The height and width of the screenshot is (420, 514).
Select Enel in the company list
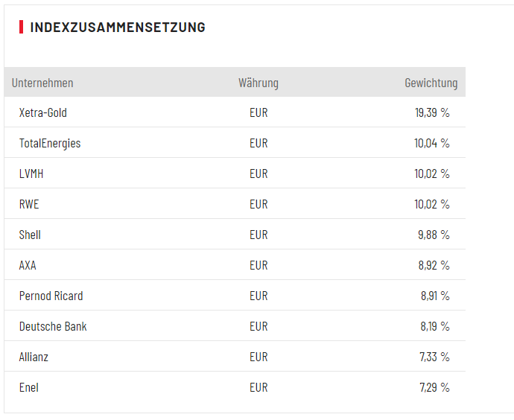coord(29,388)
